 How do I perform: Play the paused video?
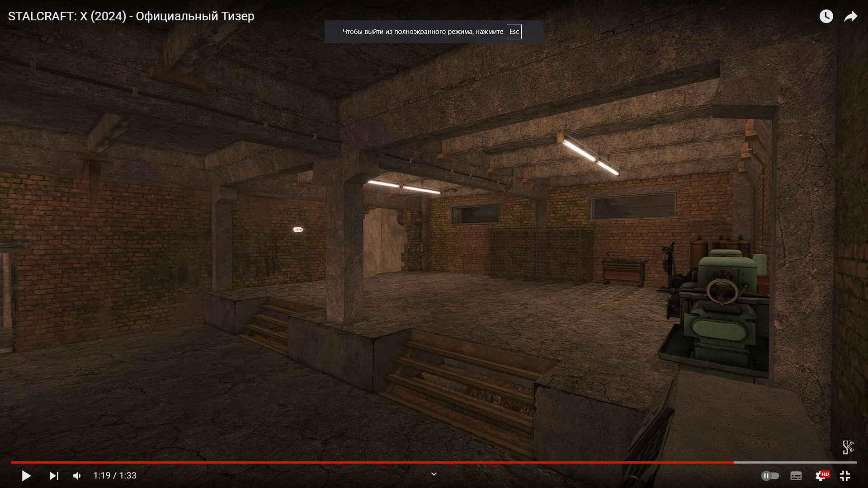26,475
